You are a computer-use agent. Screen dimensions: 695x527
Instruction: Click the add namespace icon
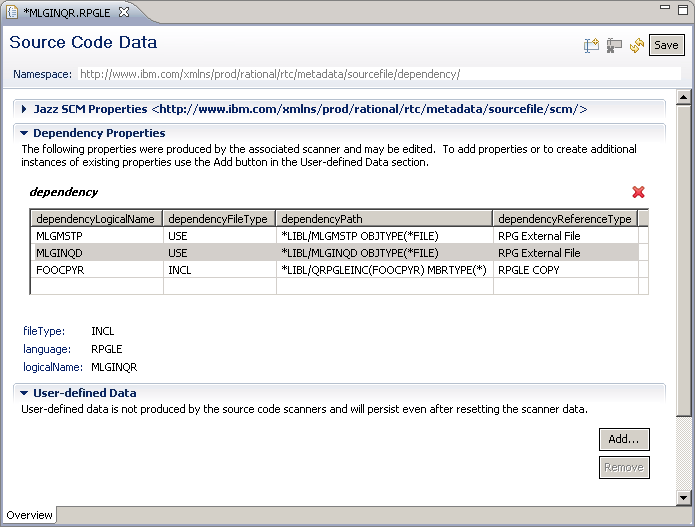[x=591, y=46]
